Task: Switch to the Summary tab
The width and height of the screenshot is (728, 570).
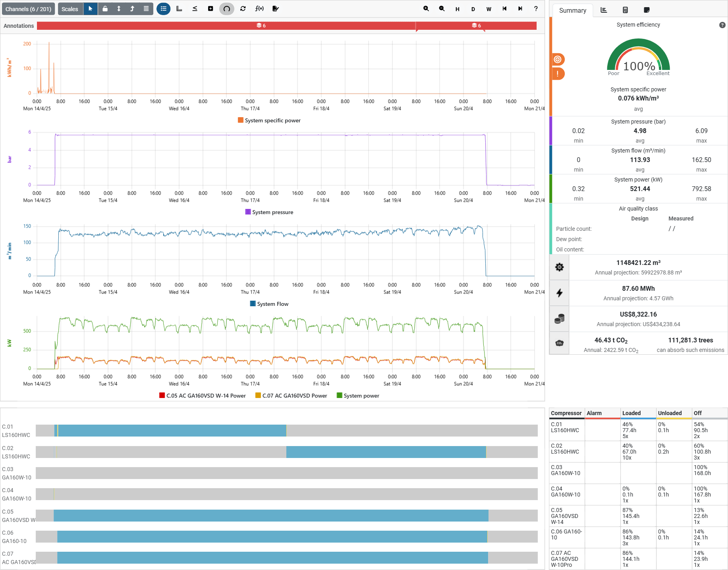Action: tap(572, 11)
